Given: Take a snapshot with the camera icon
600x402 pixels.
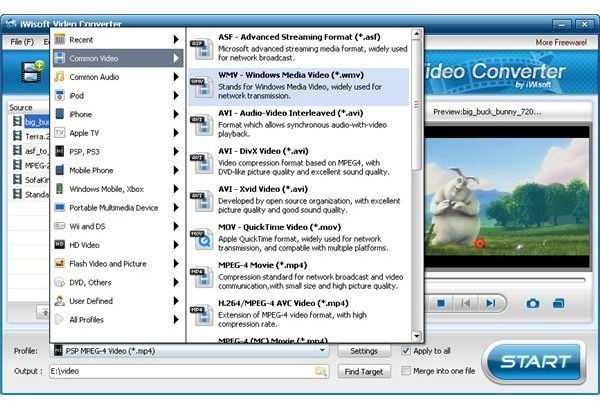Looking at the screenshot, I should (x=533, y=304).
